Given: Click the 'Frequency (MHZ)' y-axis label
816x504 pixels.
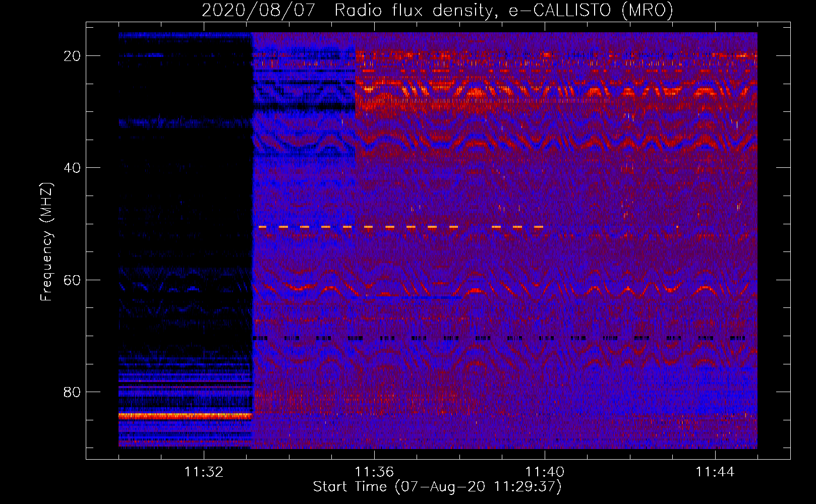Looking at the screenshot, I should [x=46, y=242].
